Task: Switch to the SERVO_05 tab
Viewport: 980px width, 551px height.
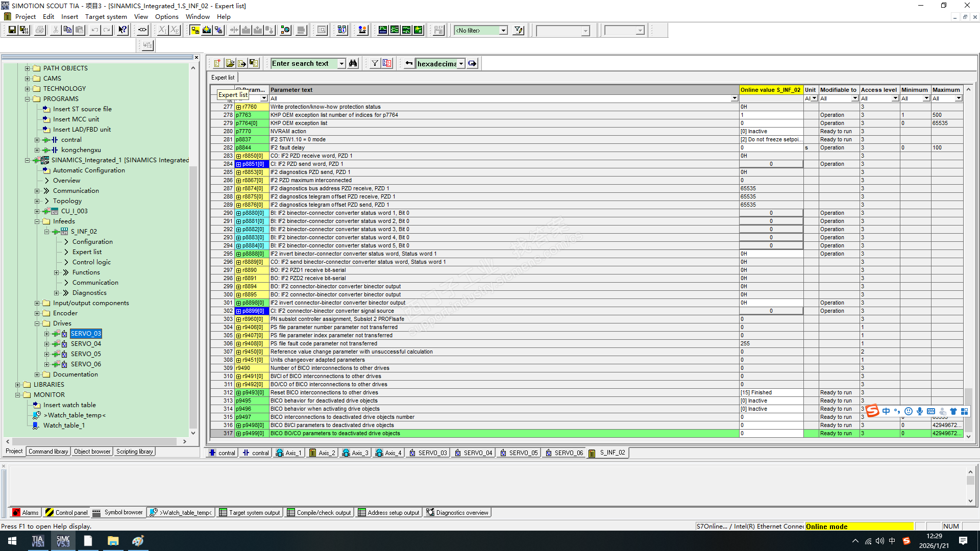Action: tap(519, 453)
